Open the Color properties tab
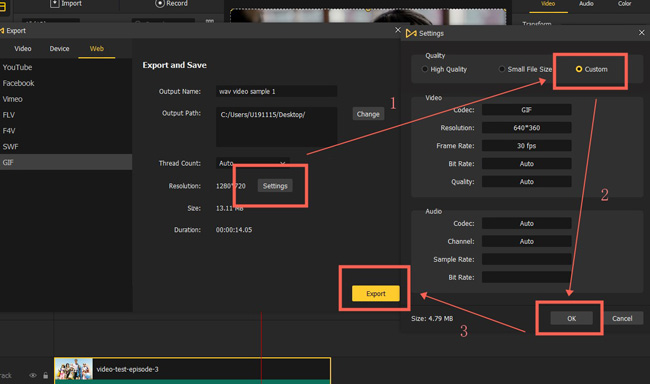This screenshot has height=384, width=650. coord(624,3)
